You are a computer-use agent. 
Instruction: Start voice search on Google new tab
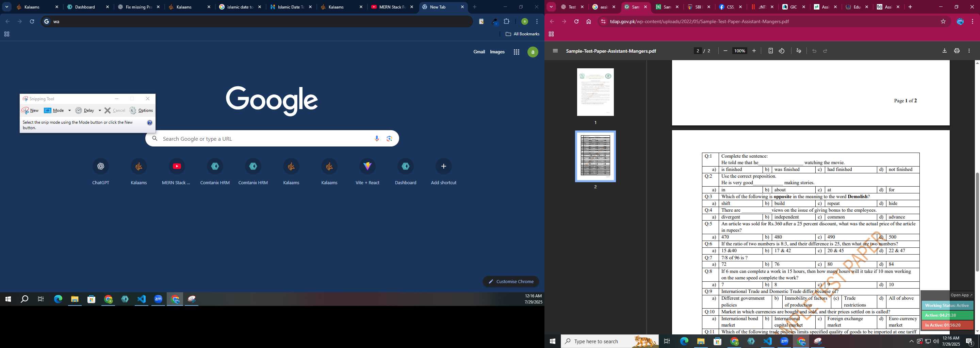377,139
